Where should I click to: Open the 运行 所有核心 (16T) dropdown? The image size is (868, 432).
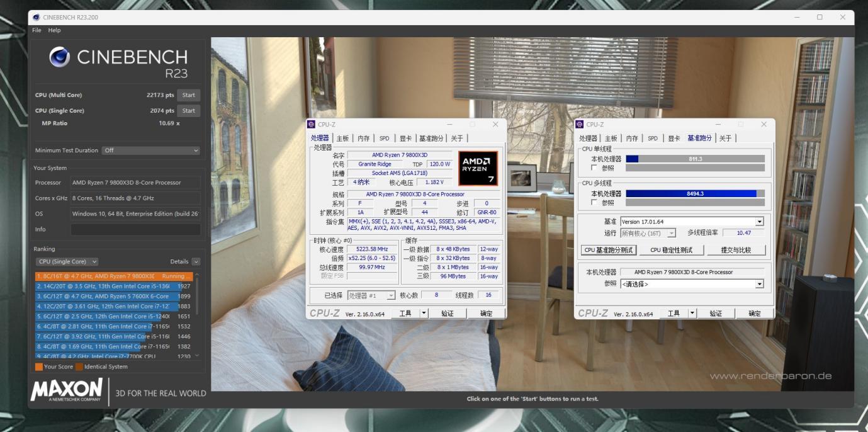pos(648,233)
